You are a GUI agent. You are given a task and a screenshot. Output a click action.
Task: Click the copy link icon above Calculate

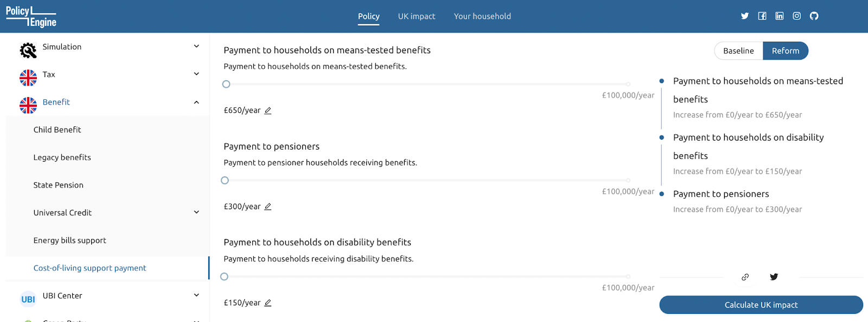click(x=745, y=277)
